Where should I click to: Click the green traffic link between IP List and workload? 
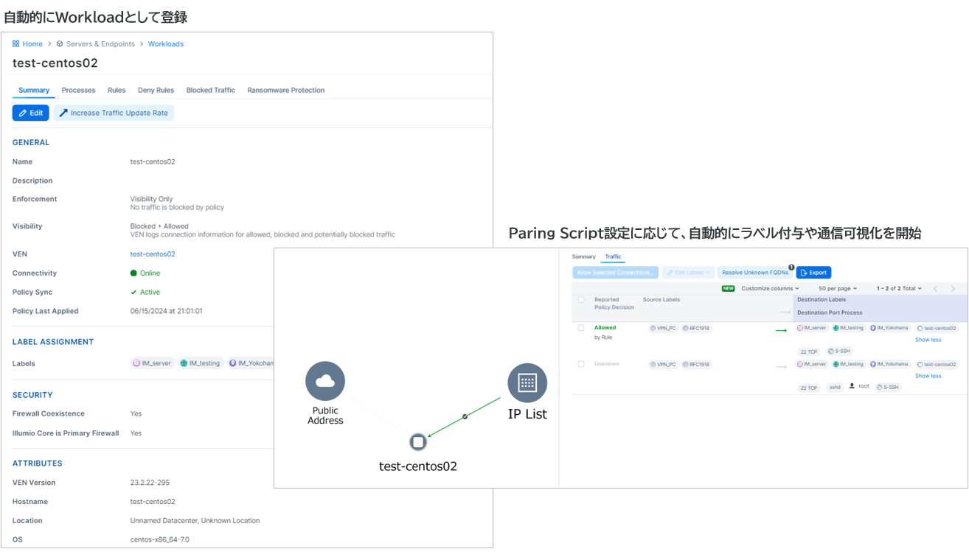465,417
